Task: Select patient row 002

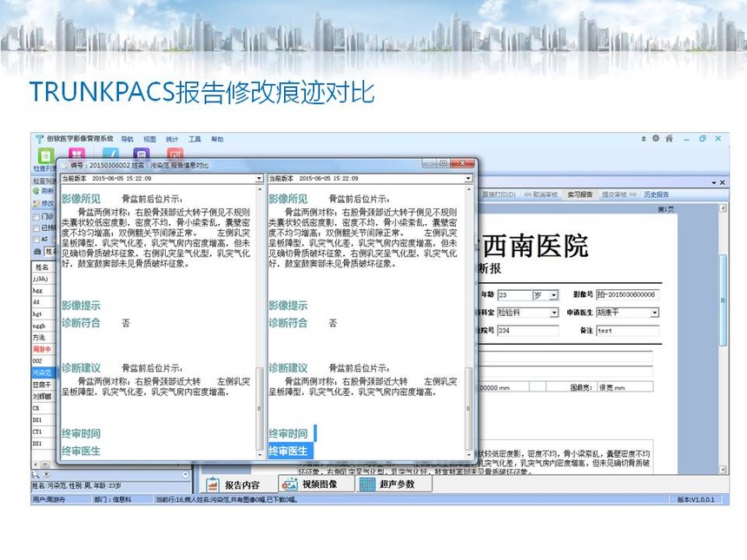Action: click(43, 361)
